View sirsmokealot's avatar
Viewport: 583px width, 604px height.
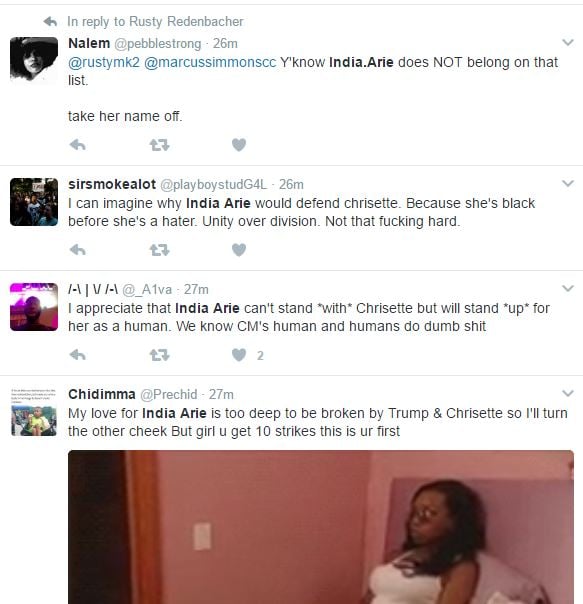coord(34,202)
